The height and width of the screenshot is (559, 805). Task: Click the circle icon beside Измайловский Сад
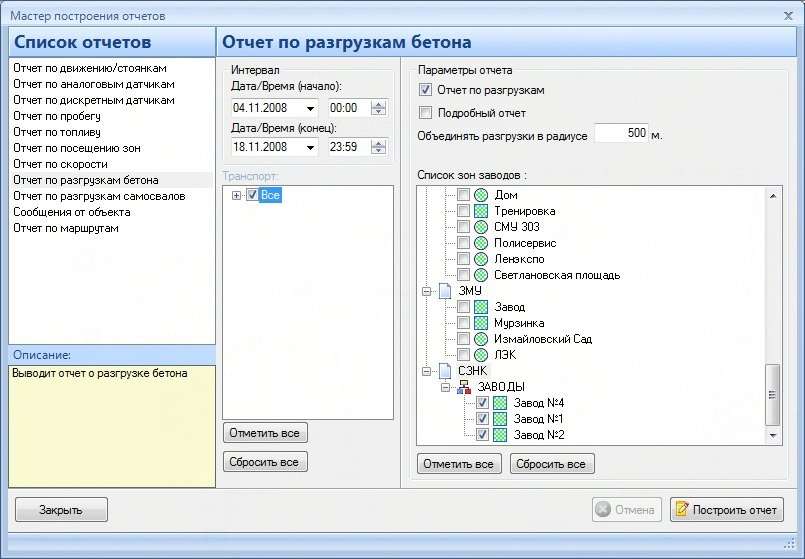point(481,339)
